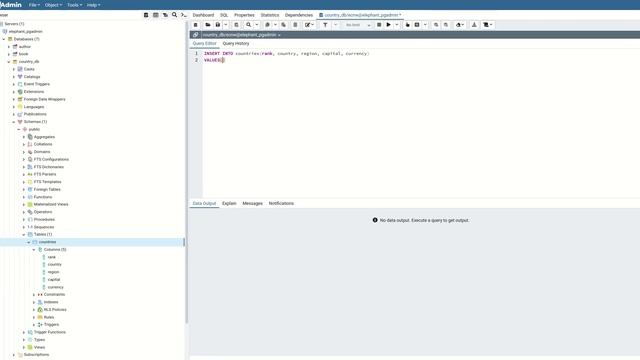640x360 pixels.
Task: Open Search Objects magnifier in browser panel
Action: tap(174, 15)
